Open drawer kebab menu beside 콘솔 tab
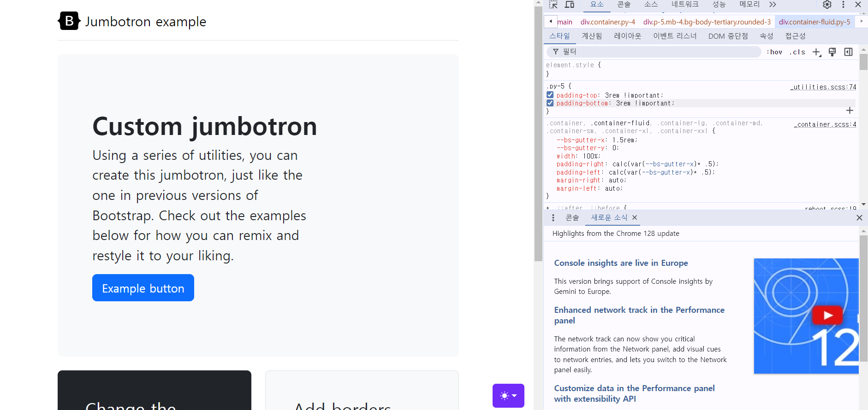Viewport: 868px width, 410px height. [x=553, y=217]
